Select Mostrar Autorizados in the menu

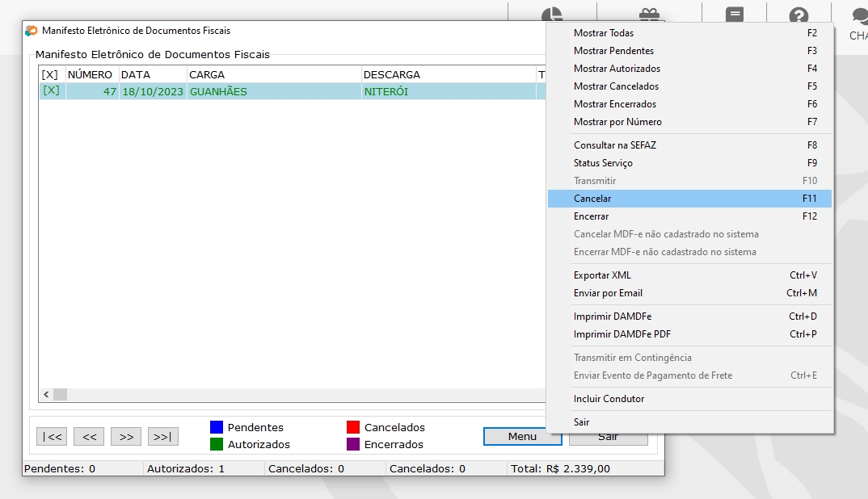click(689, 69)
